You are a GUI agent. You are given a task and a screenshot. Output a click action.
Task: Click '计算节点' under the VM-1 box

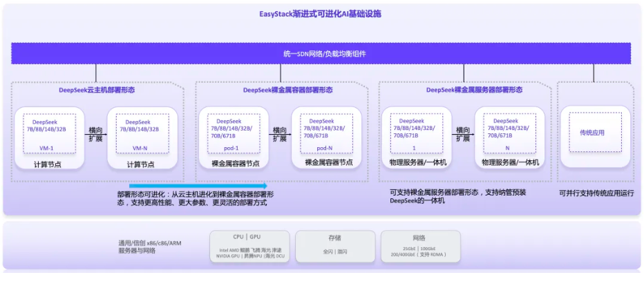[48, 165]
